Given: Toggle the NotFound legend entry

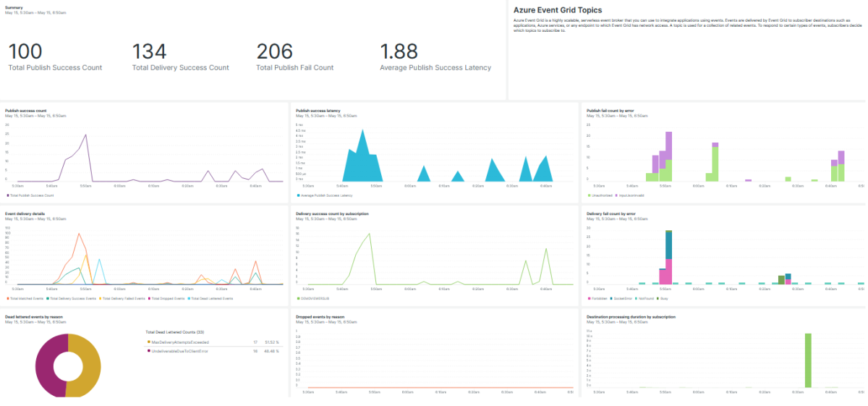Looking at the screenshot, I should click(644, 298).
